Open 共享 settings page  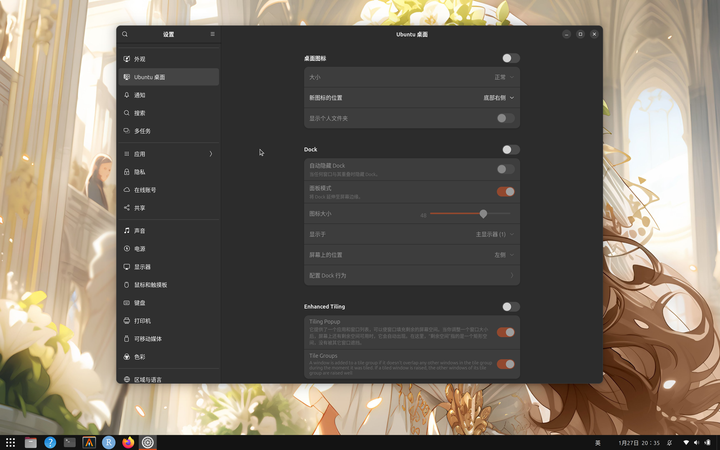[169, 208]
